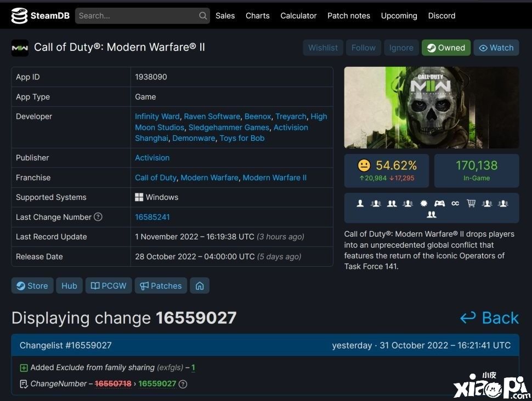Click the CC captions icon

(455, 203)
